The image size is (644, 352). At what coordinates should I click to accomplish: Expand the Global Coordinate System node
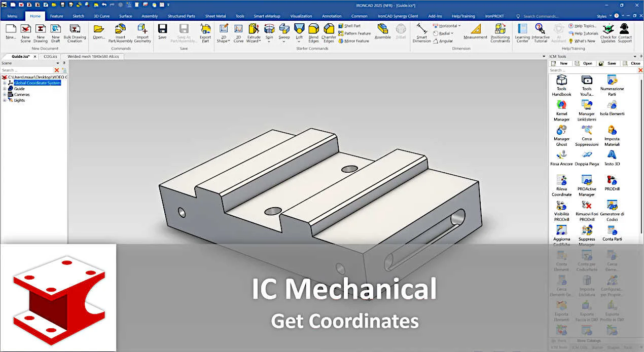pos(5,83)
